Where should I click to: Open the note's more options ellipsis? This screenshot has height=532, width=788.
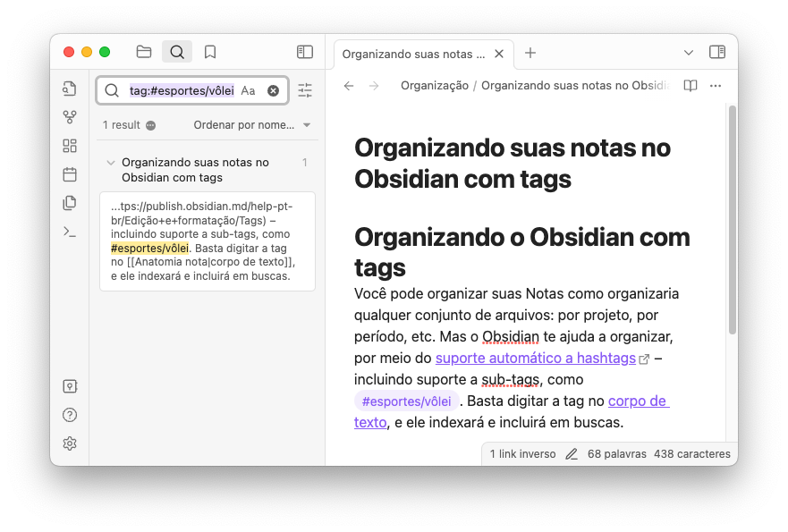tap(715, 85)
